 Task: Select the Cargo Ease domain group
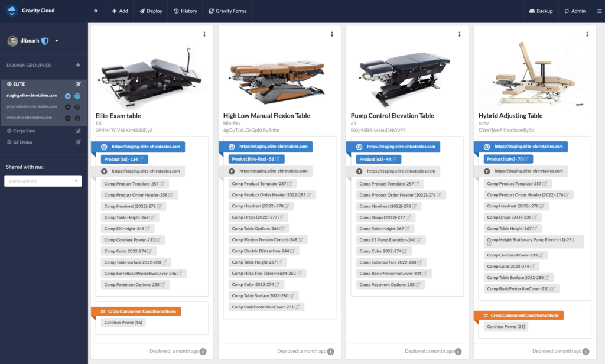[24, 131]
